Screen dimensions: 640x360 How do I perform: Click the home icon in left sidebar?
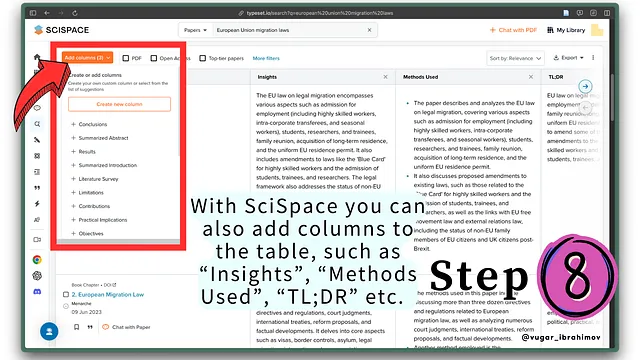click(37, 57)
